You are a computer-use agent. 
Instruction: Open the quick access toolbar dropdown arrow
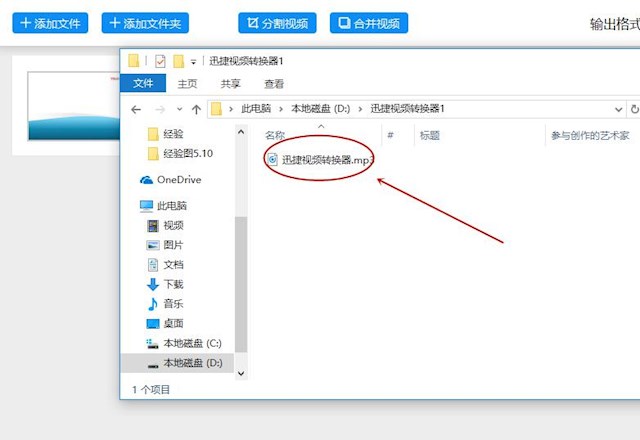click(x=193, y=62)
